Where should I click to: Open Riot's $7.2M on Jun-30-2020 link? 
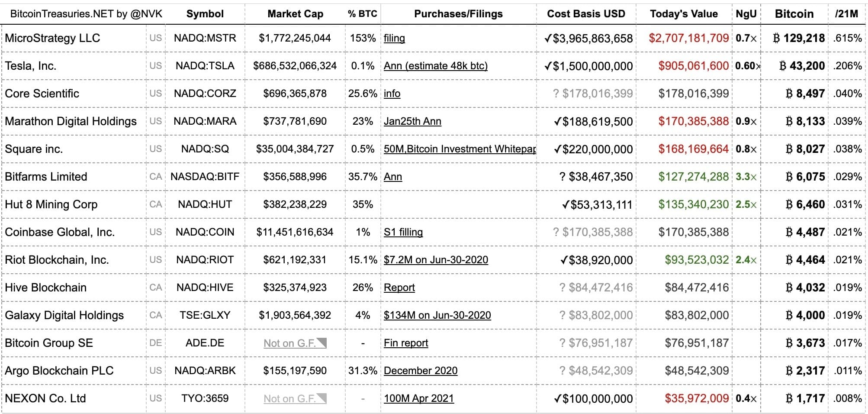[x=436, y=260]
